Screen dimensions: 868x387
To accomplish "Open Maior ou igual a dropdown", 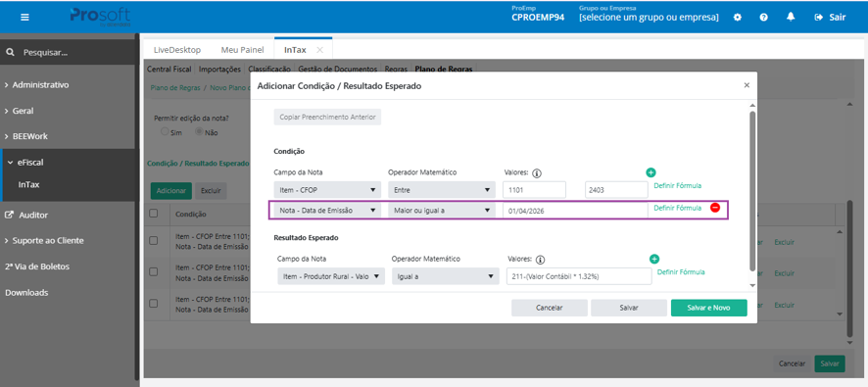I will point(441,211).
